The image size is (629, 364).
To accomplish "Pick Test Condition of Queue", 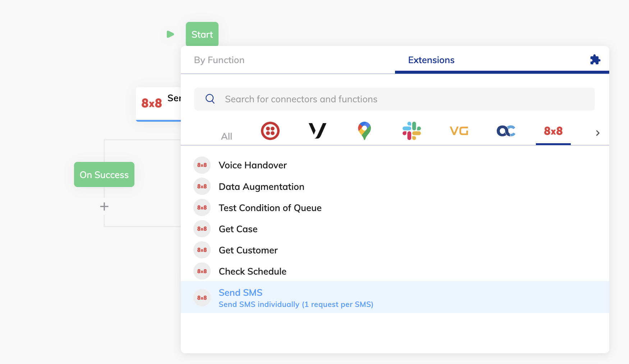I will click(x=270, y=208).
